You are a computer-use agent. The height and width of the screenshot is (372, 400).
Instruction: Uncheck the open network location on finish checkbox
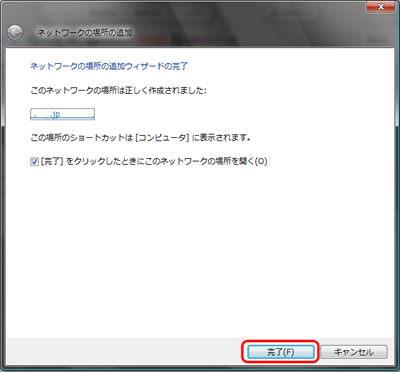coord(34,162)
